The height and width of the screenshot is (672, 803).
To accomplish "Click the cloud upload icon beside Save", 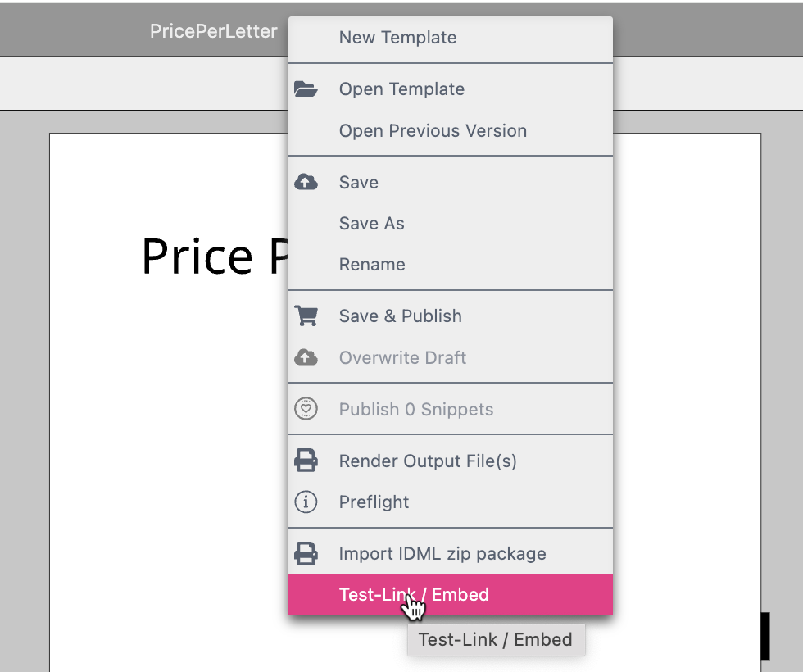I will tap(306, 182).
